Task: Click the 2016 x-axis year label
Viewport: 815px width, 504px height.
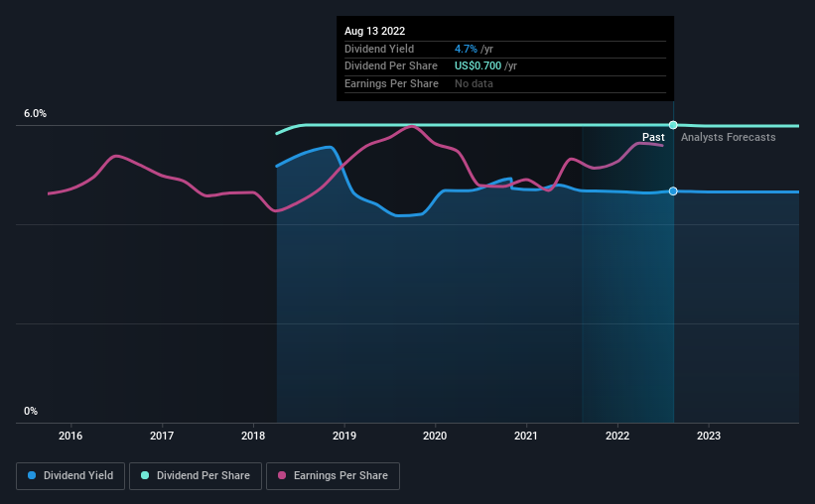Action: coord(70,436)
